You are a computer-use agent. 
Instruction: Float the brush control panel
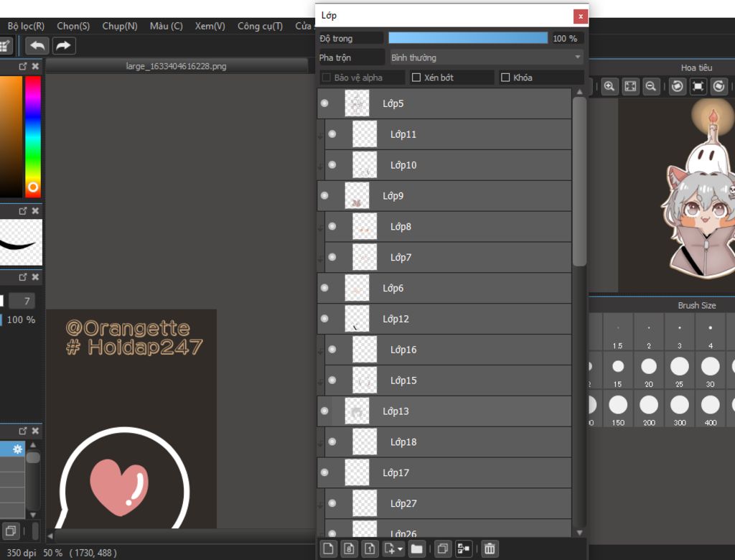22,277
